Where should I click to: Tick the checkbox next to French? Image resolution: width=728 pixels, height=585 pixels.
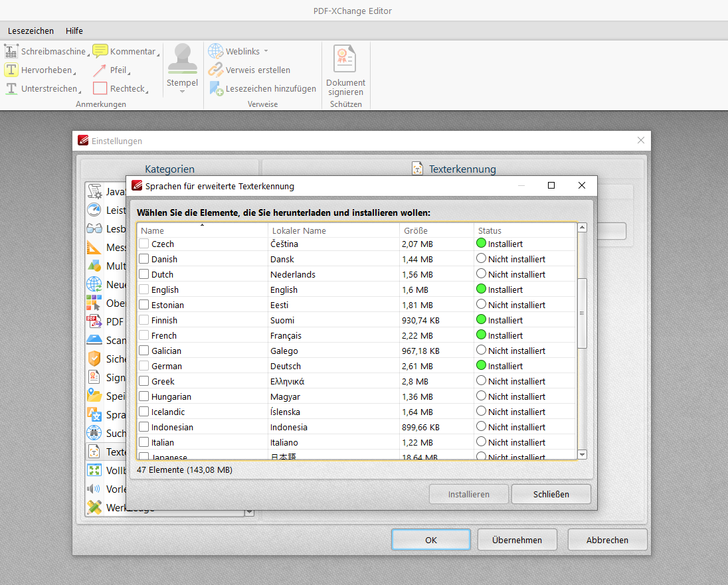pos(142,335)
